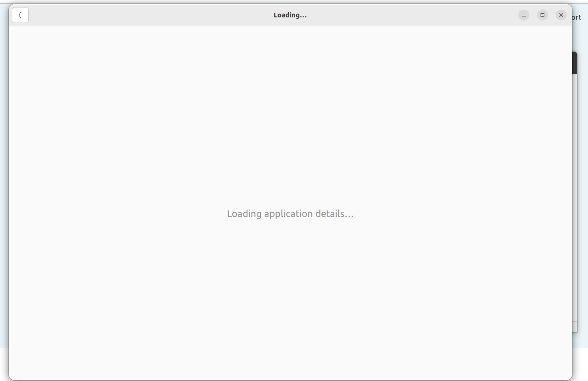Click the "Loading application details…" text

pos(290,214)
